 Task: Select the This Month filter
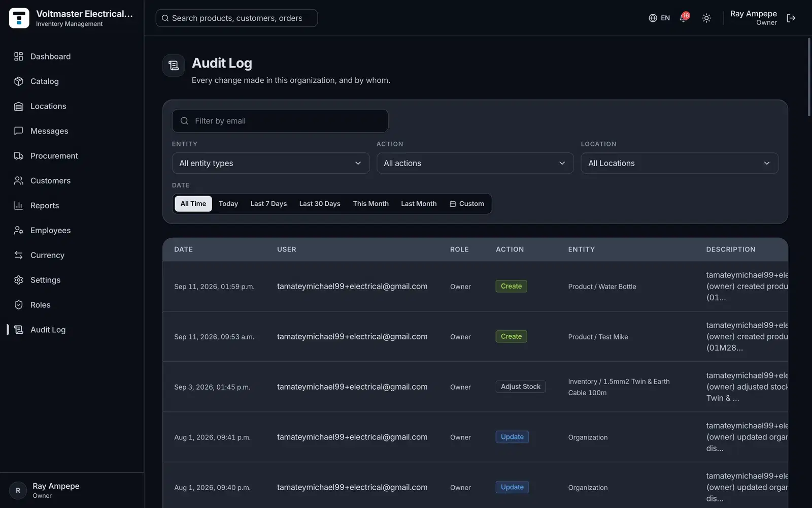(371, 204)
